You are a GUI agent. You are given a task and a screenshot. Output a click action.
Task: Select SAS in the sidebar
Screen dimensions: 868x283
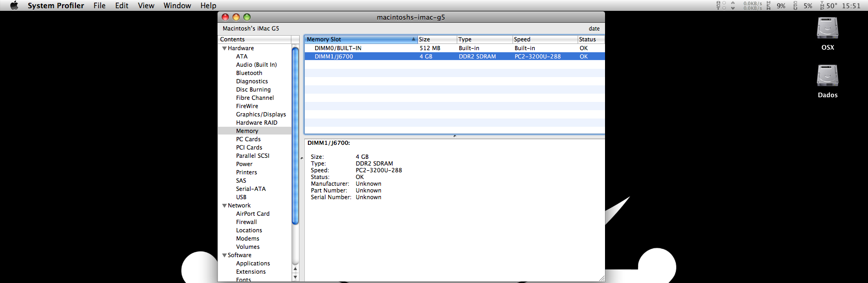pyautogui.click(x=241, y=181)
